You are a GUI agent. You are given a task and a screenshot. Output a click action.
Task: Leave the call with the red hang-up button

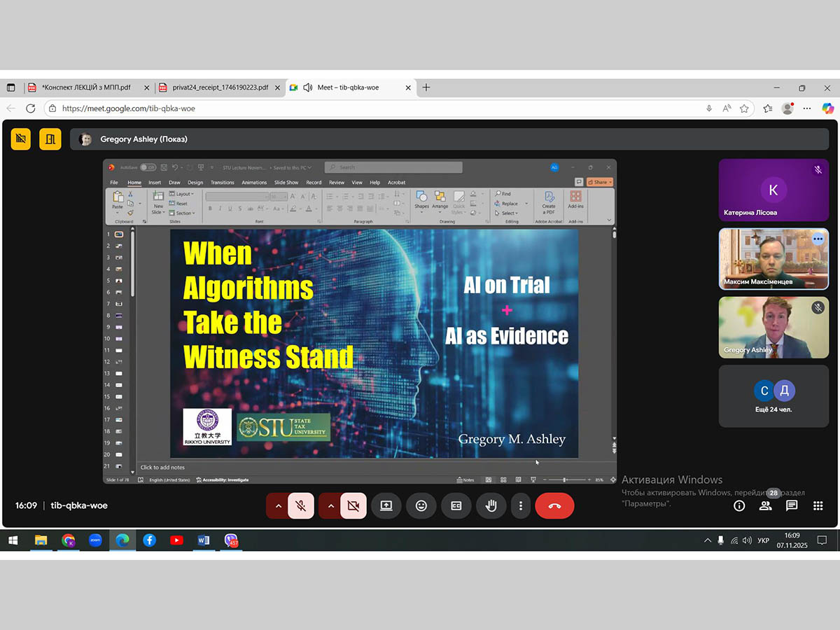click(554, 505)
